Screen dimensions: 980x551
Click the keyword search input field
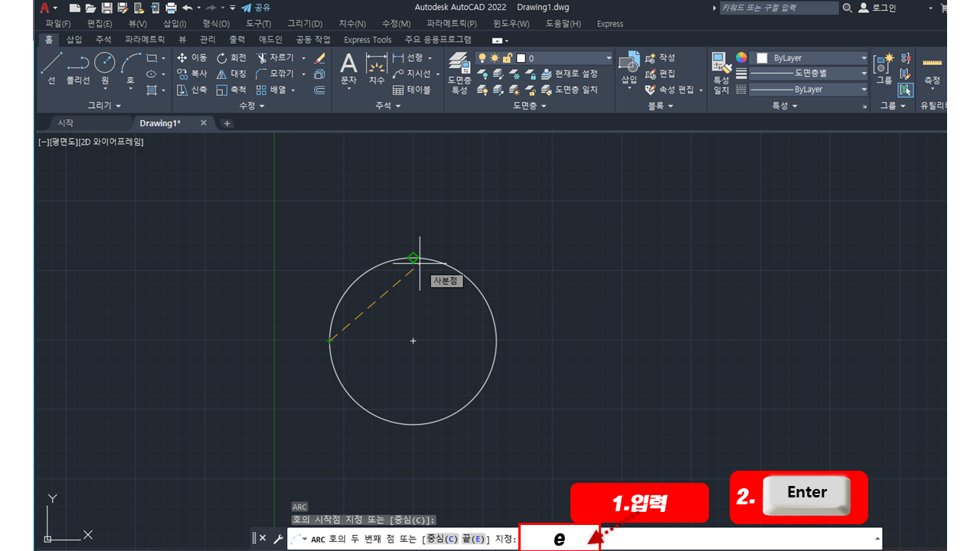pyautogui.click(x=779, y=8)
